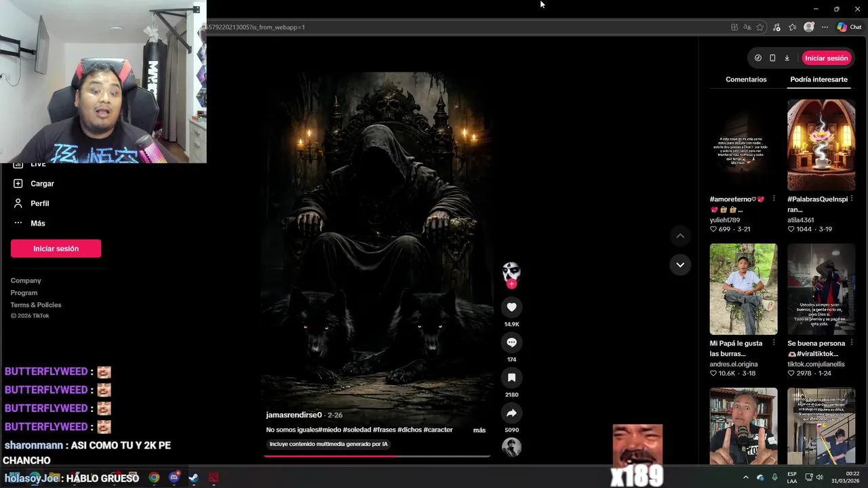Click the top-right Iniciar sesión button
The width and height of the screenshot is (868, 488).
826,58
